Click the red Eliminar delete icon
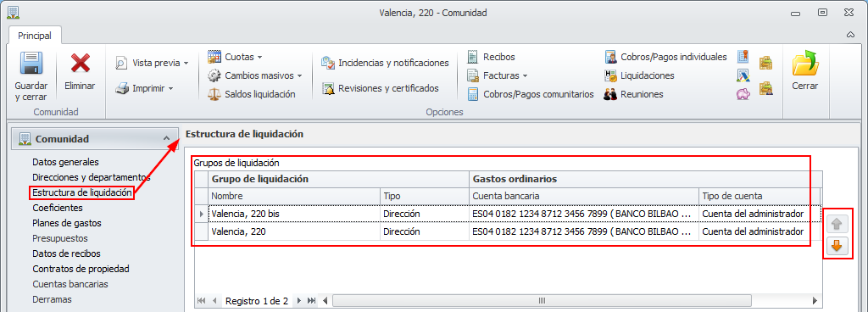This screenshot has height=312, width=868. 80,63
